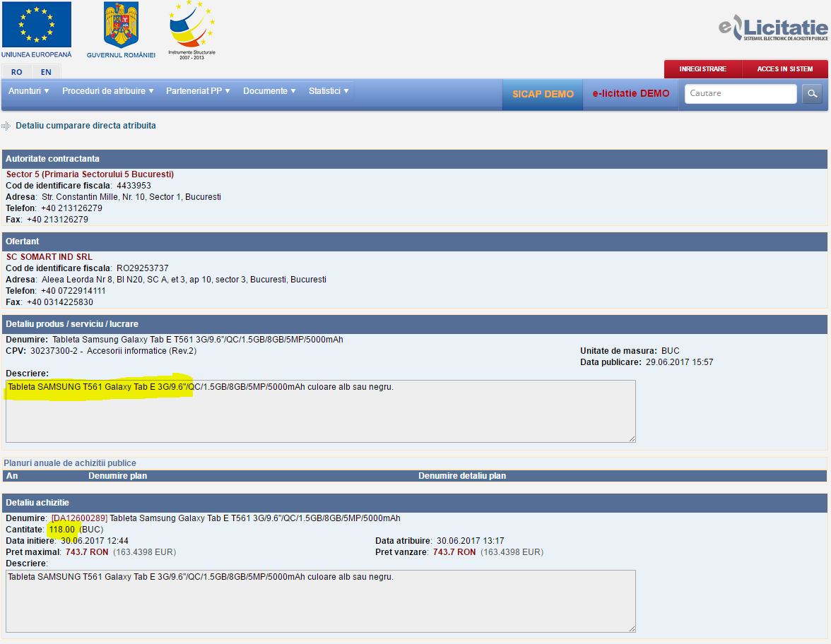This screenshot has width=831, height=644.
Task: Open the SC SOMART IND SRL link
Action: (49, 257)
